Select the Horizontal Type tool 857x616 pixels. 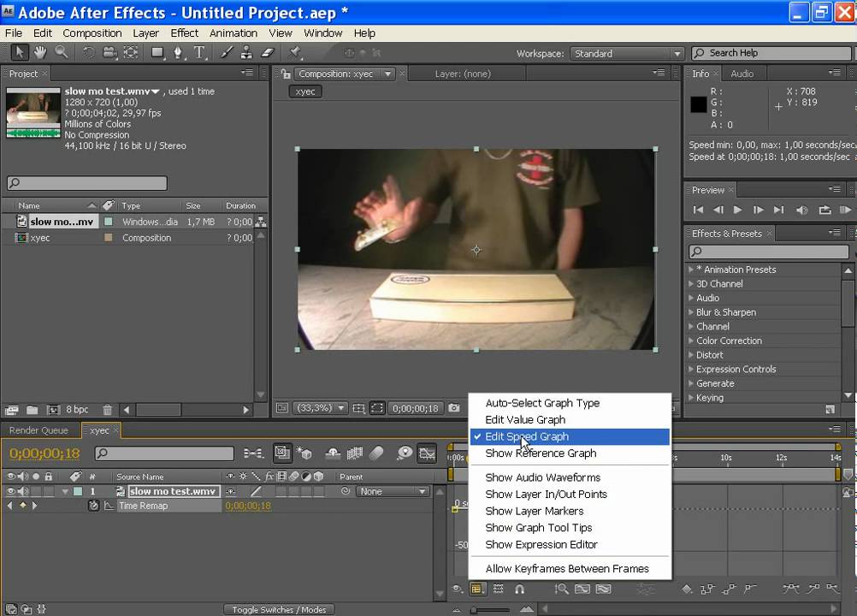[199, 53]
